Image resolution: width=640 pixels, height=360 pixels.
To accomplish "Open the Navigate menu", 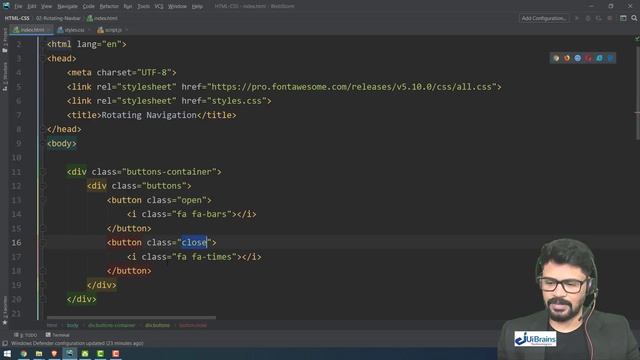I will (67, 7).
